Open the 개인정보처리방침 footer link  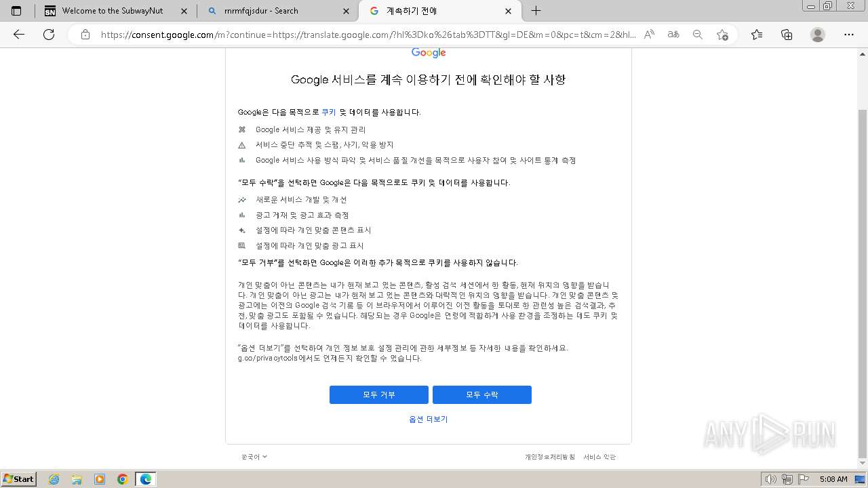(x=550, y=457)
